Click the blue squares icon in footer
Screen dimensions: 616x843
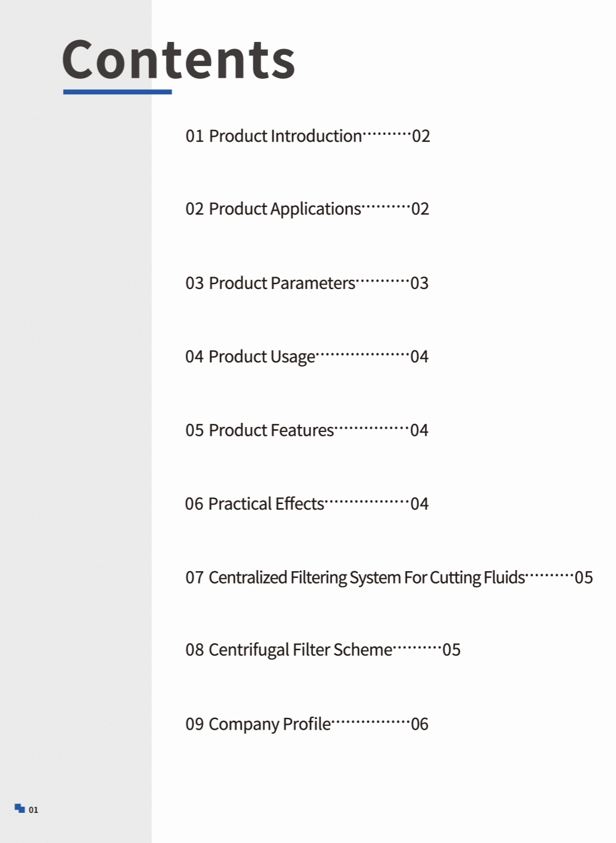pos(20,808)
